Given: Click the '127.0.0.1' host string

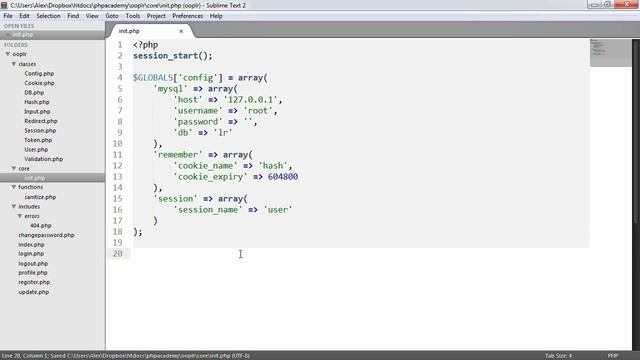Looking at the screenshot, I should coord(250,100).
